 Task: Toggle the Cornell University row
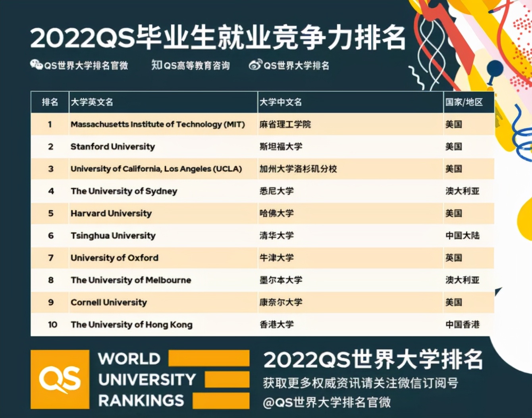[108, 302]
